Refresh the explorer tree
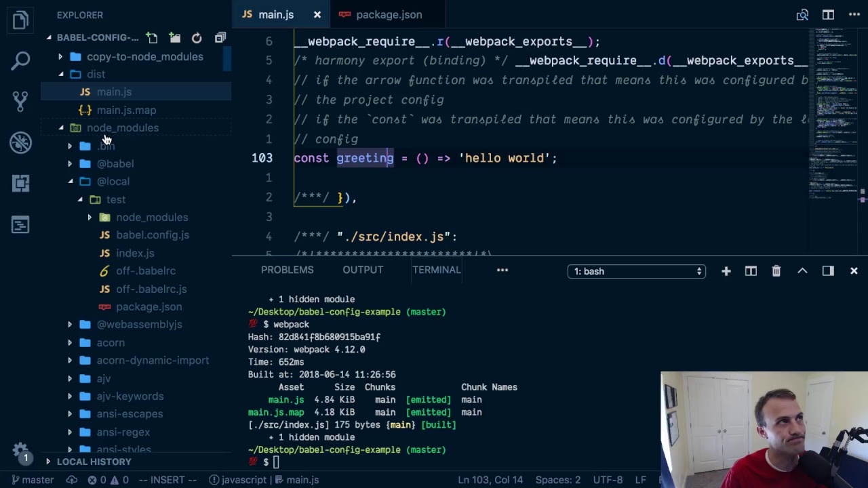 click(197, 38)
